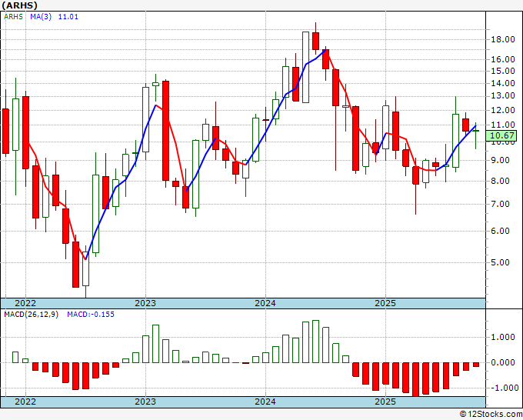Click the tallest green MACD histogram bar
Image resolution: width=523 pixels, height=420 pixels.
click(x=315, y=342)
